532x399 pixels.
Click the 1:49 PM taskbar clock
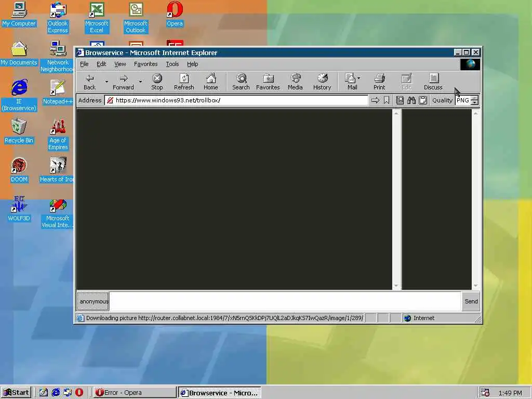point(510,393)
